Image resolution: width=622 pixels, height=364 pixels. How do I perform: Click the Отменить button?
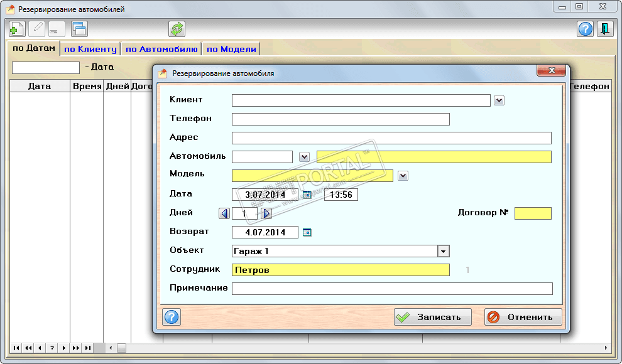pyautogui.click(x=523, y=317)
